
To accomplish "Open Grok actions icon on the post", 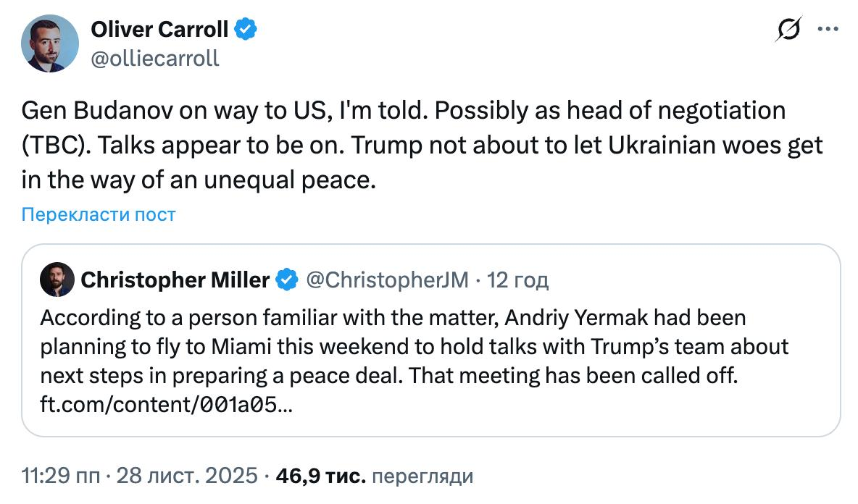I will 789,30.
